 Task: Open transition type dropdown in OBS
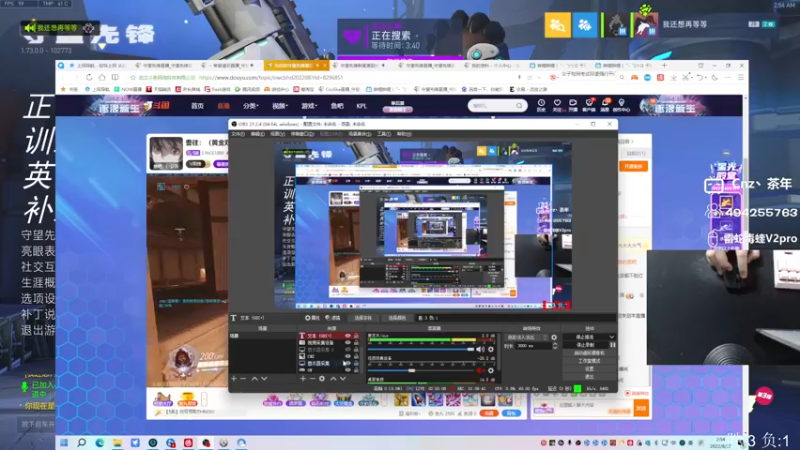527,337
